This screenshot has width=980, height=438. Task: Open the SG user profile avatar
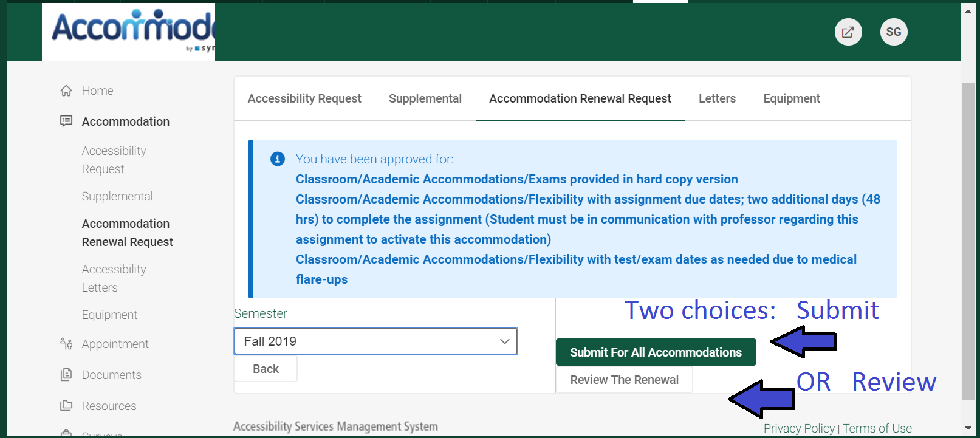(x=893, y=32)
